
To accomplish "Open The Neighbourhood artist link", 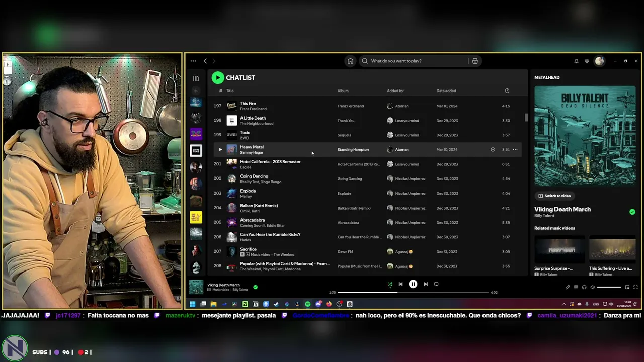I will coord(257,123).
